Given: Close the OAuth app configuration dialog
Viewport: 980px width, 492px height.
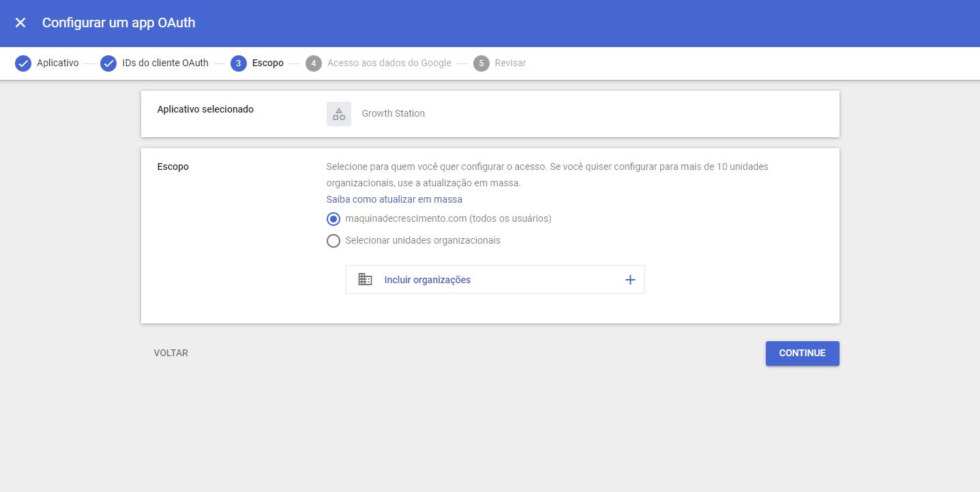Looking at the screenshot, I should [x=20, y=23].
